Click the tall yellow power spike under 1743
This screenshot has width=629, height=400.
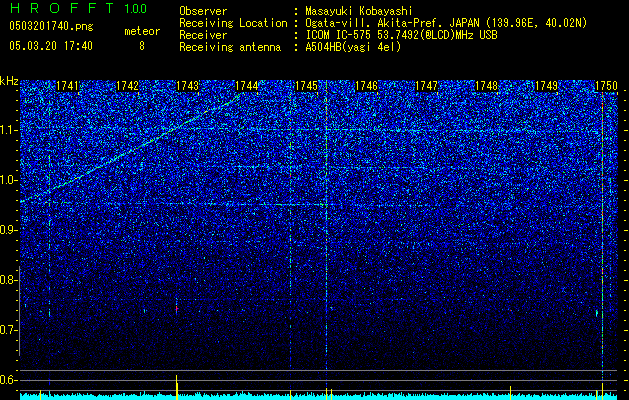pyautogui.click(x=177, y=387)
